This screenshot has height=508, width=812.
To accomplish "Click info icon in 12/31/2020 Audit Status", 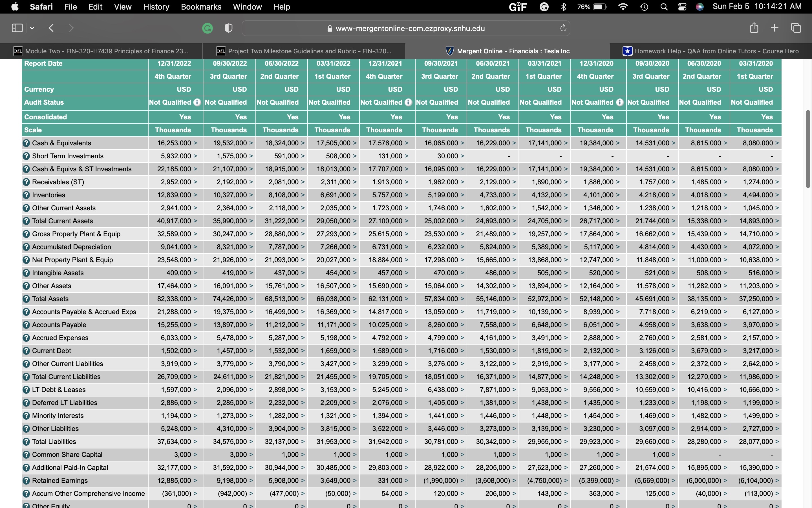I will click(620, 102).
